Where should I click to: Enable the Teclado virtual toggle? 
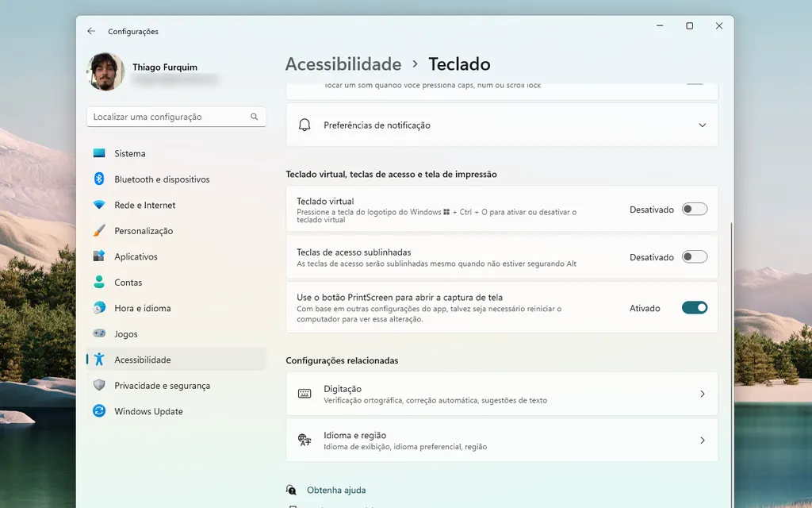pos(694,209)
